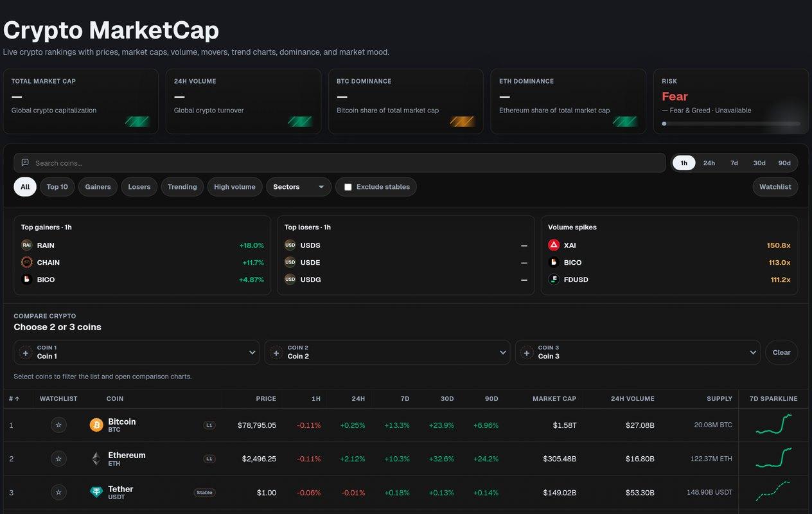Enable the Exclude stables checkbox
The height and width of the screenshot is (514, 812).
(x=348, y=187)
